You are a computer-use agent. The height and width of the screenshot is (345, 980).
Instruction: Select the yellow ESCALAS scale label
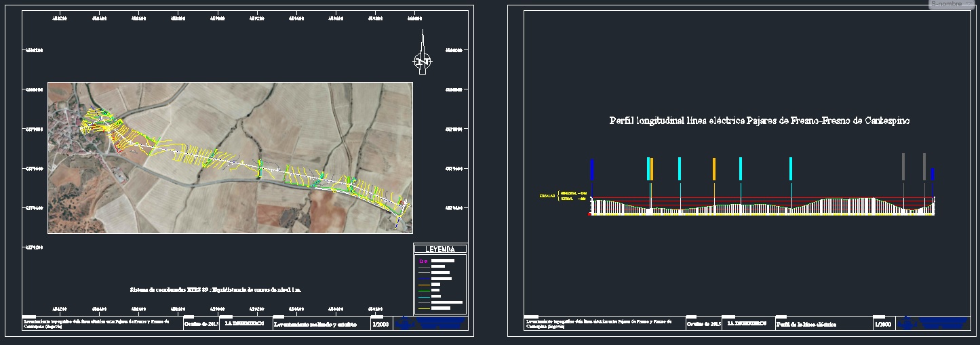(546, 196)
